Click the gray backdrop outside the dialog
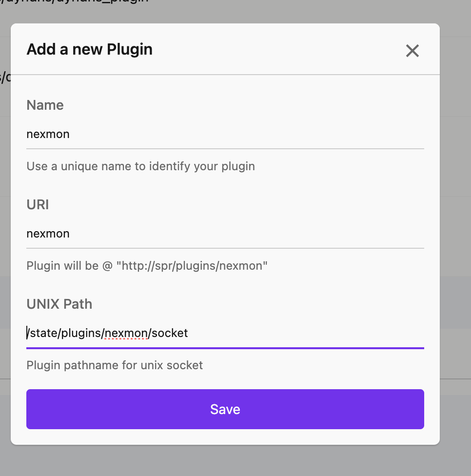This screenshot has height=476, width=471. 456,244
